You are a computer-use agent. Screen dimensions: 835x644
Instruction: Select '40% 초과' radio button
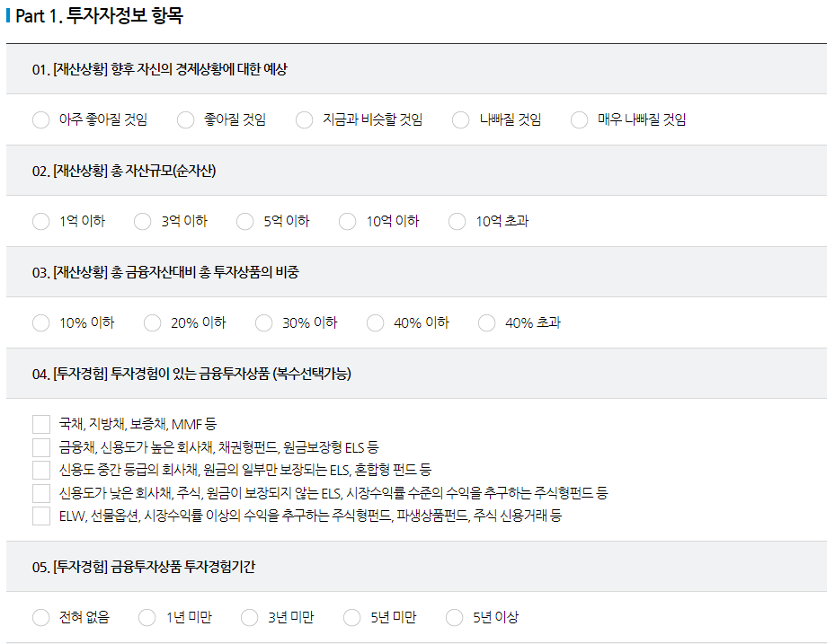pos(486,323)
